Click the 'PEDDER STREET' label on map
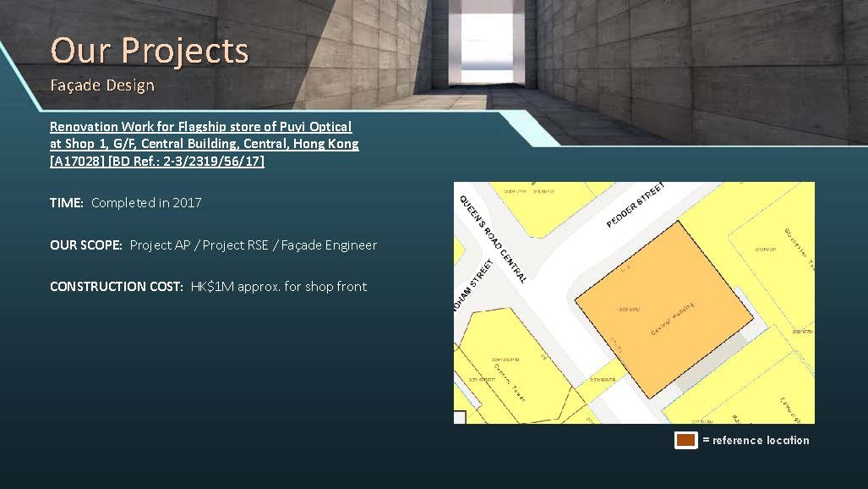Image resolution: width=868 pixels, height=489 pixels. (x=636, y=205)
